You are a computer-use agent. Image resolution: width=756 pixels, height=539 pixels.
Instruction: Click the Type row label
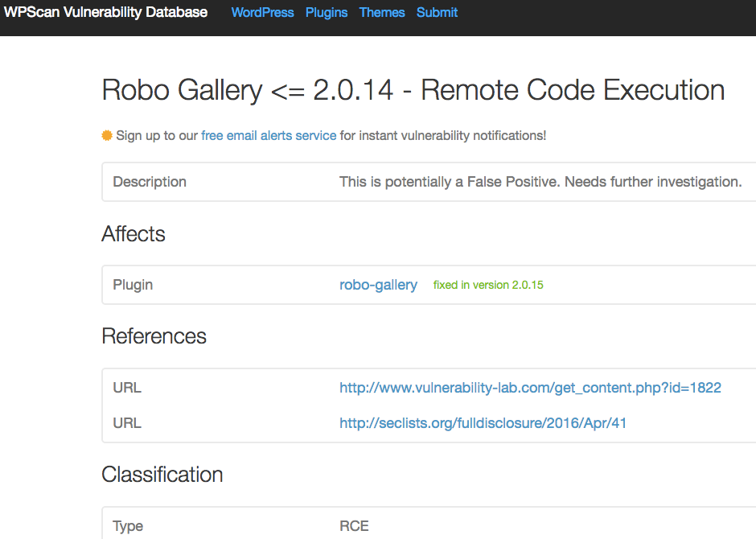click(x=128, y=526)
